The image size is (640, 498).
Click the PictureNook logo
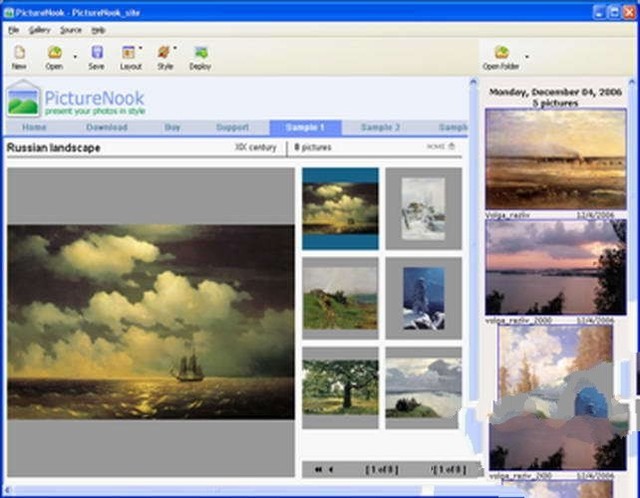[76, 99]
